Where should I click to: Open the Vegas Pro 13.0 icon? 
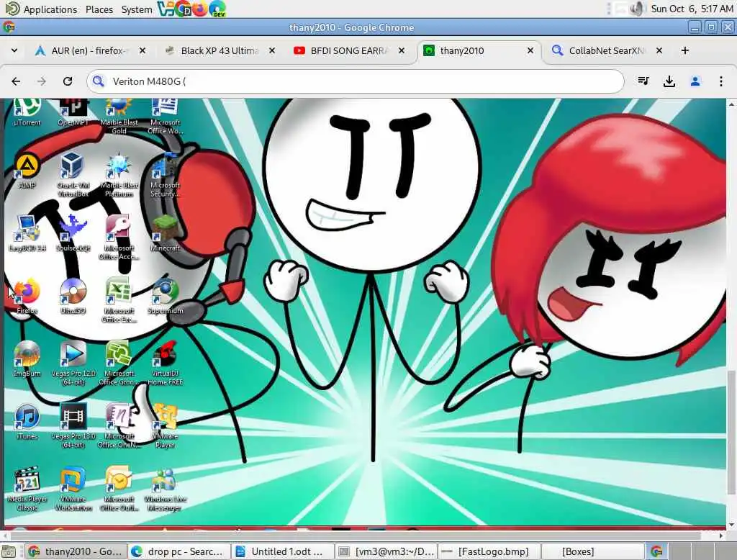[x=73, y=425]
